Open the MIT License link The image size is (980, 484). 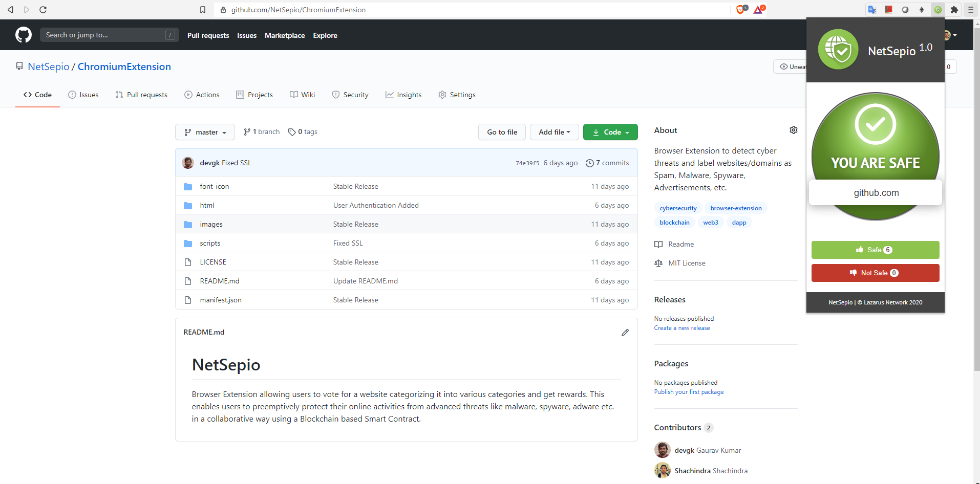pyautogui.click(x=679, y=263)
